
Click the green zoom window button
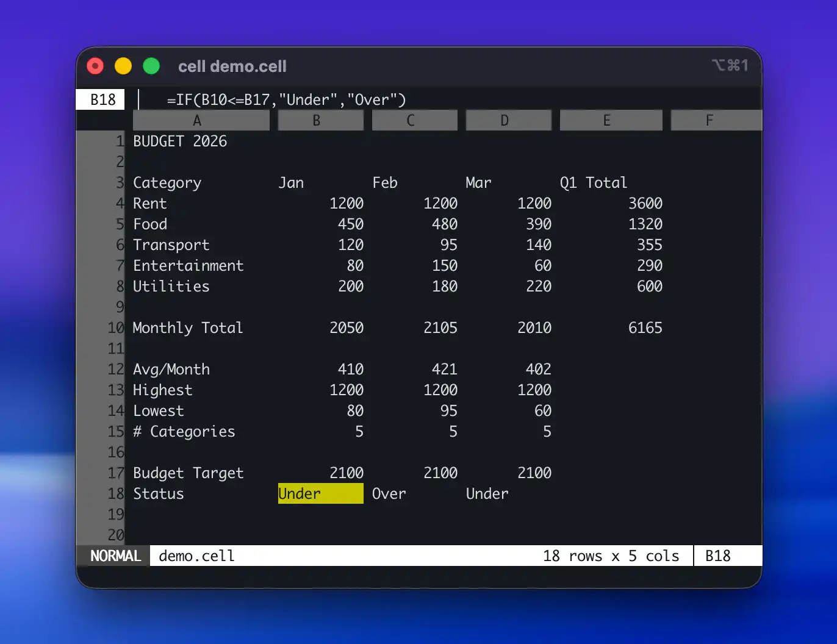(x=151, y=66)
